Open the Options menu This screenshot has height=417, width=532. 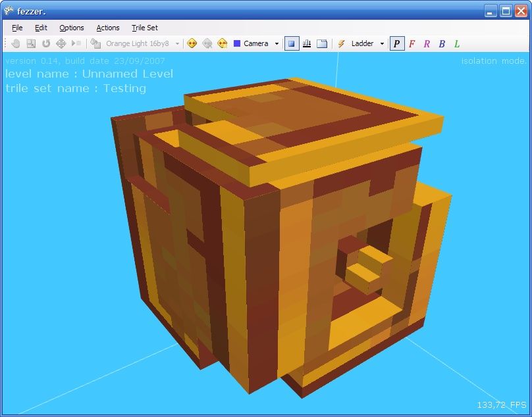point(72,28)
